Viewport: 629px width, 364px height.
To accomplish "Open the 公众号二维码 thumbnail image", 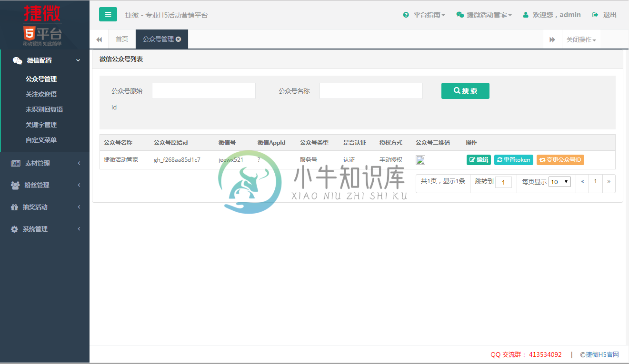I will click(x=420, y=160).
